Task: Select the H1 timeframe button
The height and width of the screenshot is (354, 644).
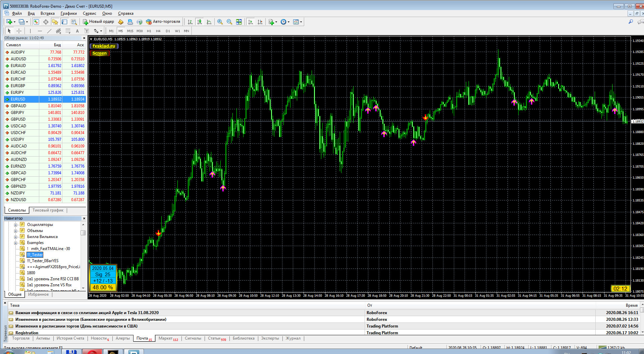Action: pyautogui.click(x=149, y=31)
